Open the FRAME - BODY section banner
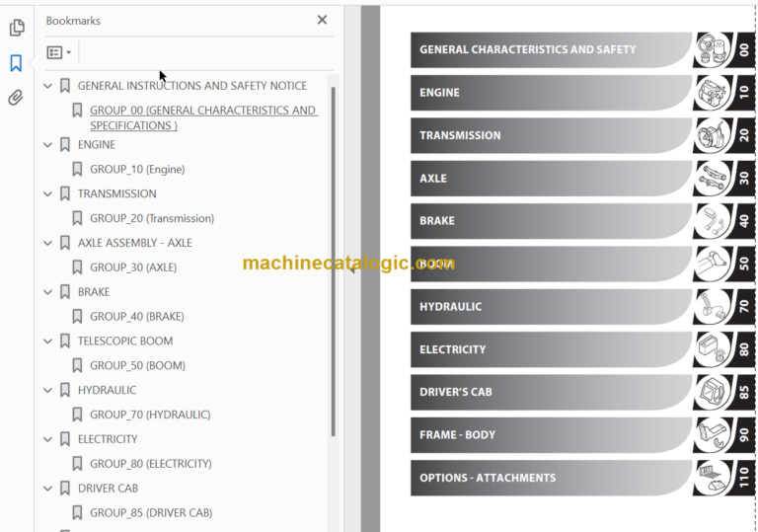758x532 pixels. 551,435
